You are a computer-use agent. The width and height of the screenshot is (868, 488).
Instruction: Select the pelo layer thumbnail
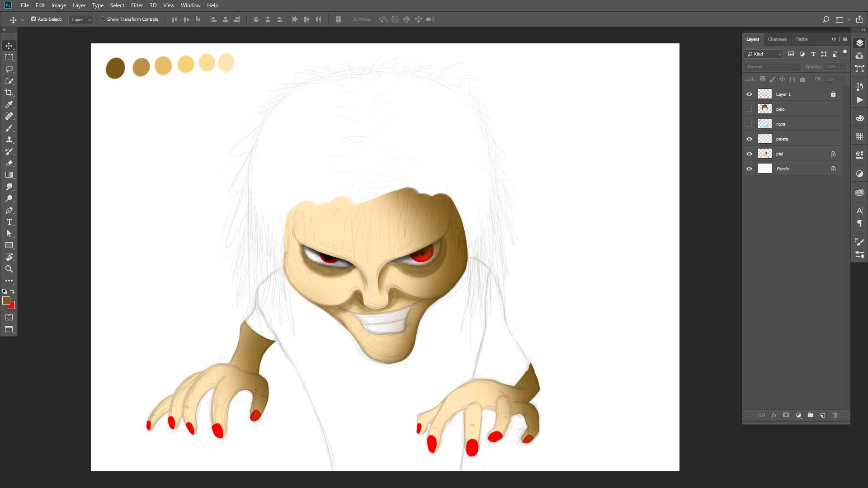point(764,109)
